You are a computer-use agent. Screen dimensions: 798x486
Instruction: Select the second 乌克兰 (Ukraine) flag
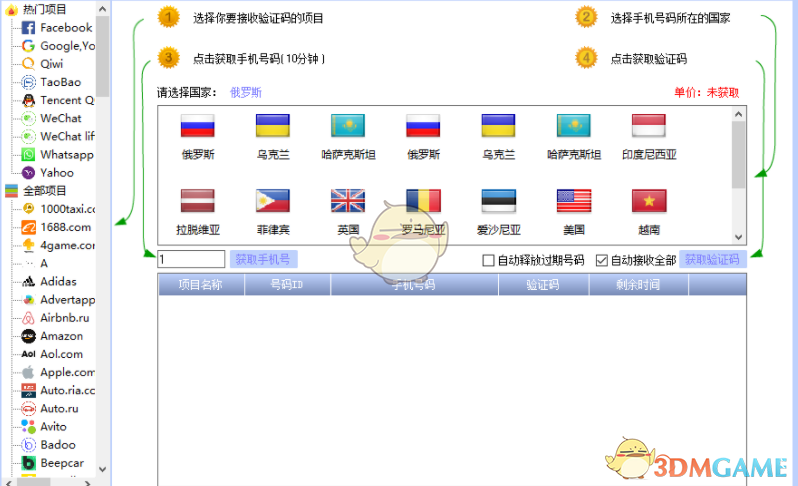click(x=499, y=126)
